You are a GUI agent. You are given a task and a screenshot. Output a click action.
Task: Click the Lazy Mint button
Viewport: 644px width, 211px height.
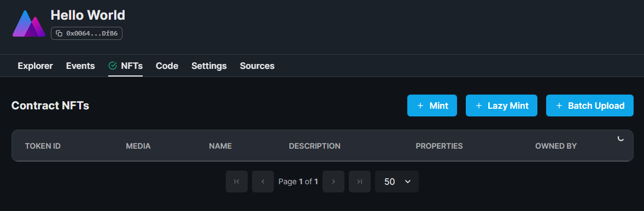[501, 106]
